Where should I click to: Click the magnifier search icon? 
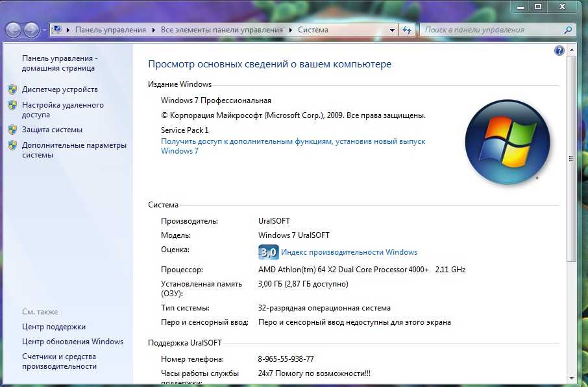click(568, 30)
